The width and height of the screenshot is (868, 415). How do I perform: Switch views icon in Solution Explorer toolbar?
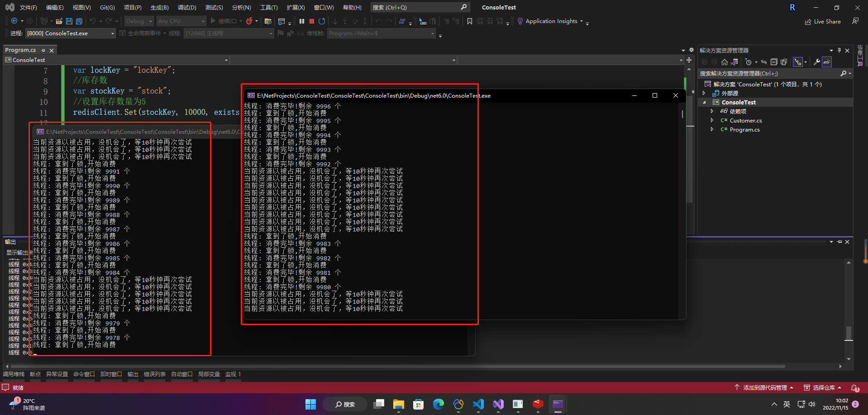(x=734, y=62)
